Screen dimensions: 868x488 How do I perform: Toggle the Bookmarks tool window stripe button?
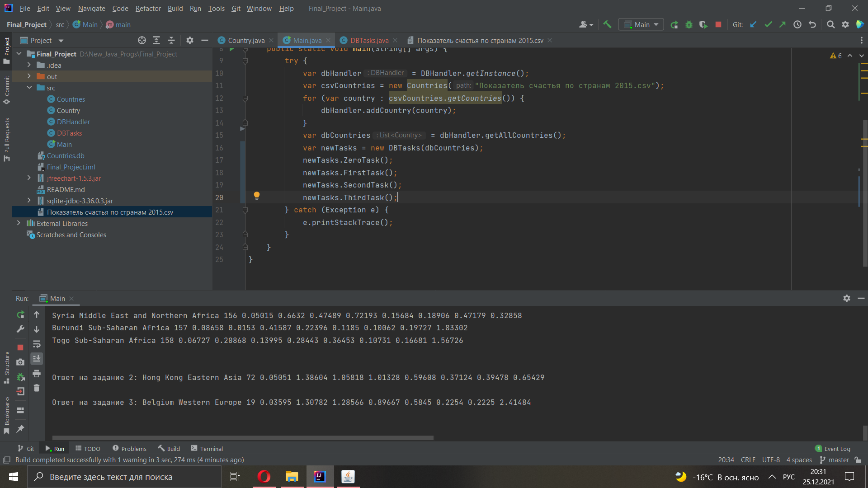pos(6,416)
